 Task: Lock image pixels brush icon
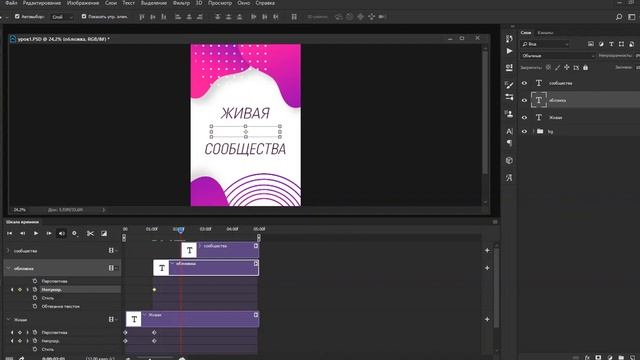coord(558,67)
